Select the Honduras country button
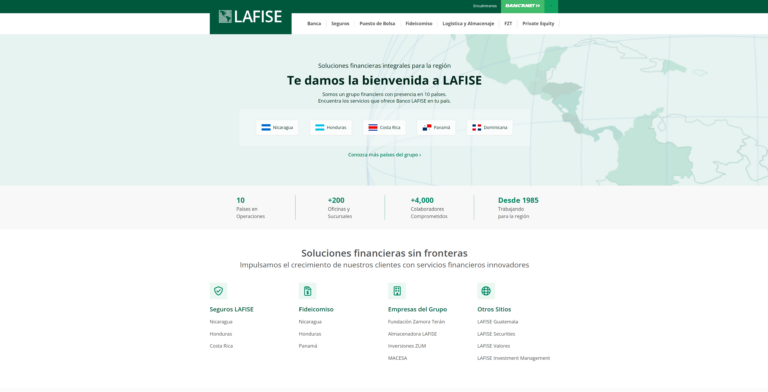768x392 pixels. point(331,127)
